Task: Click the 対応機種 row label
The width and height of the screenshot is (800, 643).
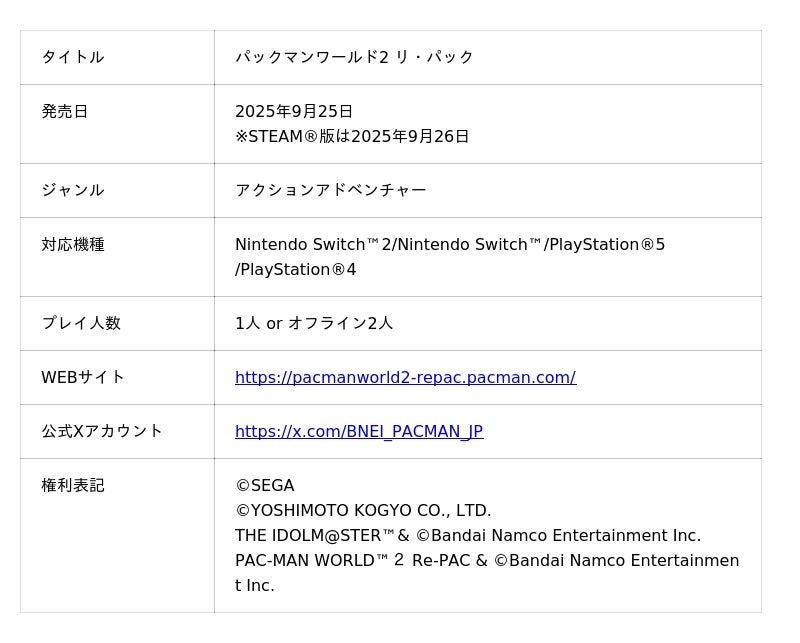Action: click(72, 244)
